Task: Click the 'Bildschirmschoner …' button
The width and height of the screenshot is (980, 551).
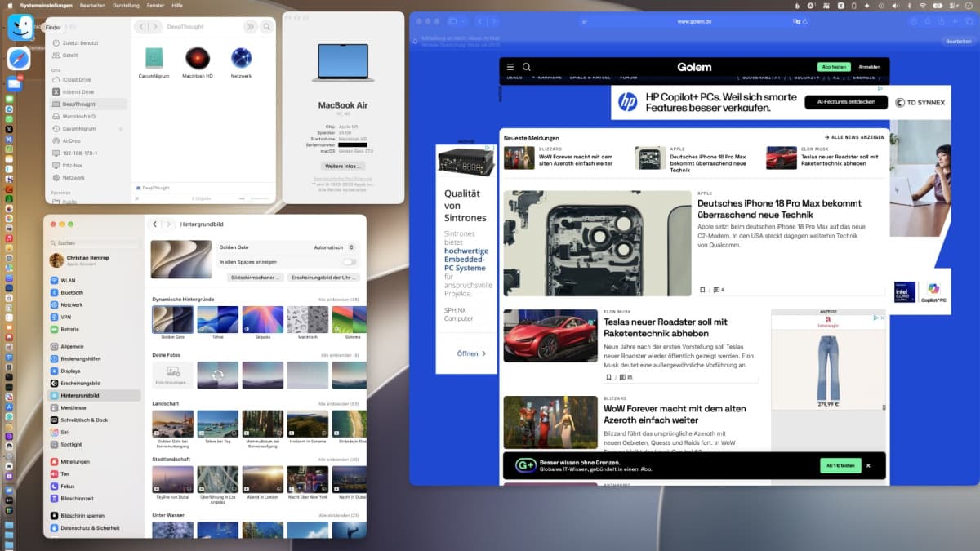Action: coord(256,278)
